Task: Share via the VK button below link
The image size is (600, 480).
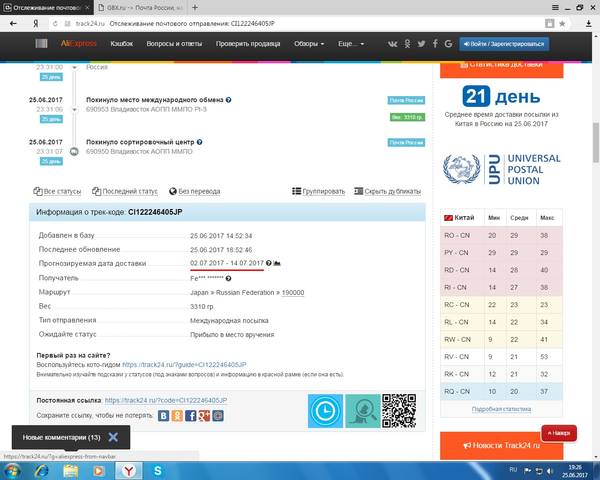Action: [163, 416]
